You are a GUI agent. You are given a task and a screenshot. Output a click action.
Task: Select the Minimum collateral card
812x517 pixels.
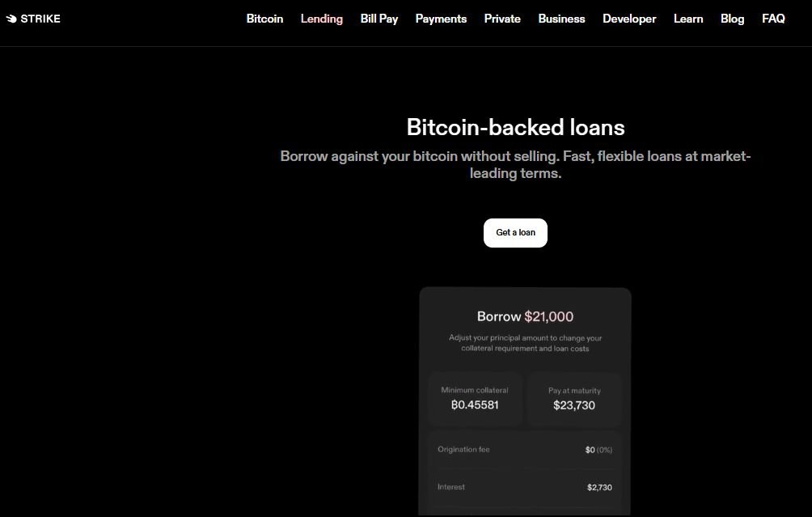tap(475, 398)
